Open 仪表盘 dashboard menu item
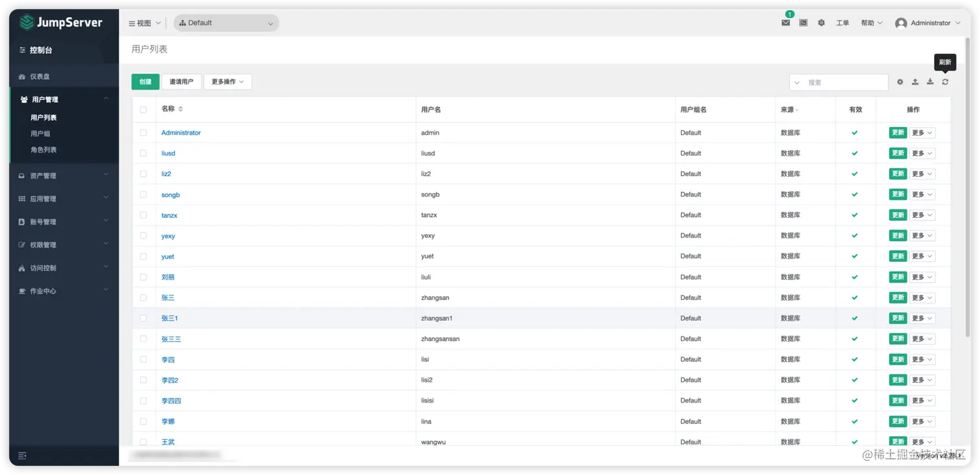Viewport: 980px width, 475px height. [64, 76]
